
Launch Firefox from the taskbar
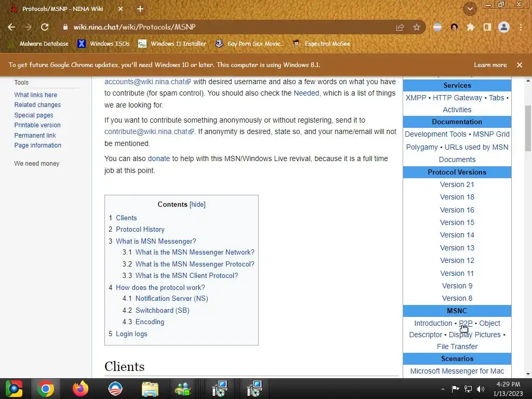click(x=81, y=389)
